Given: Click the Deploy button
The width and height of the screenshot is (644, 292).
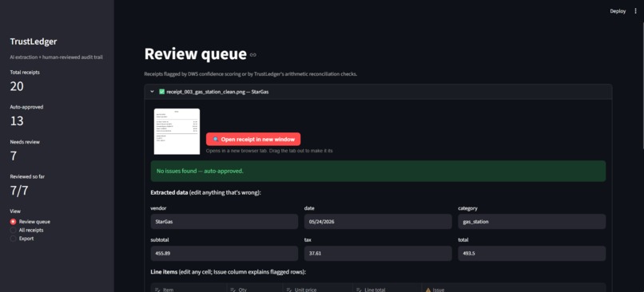Looking at the screenshot, I should coord(618,11).
